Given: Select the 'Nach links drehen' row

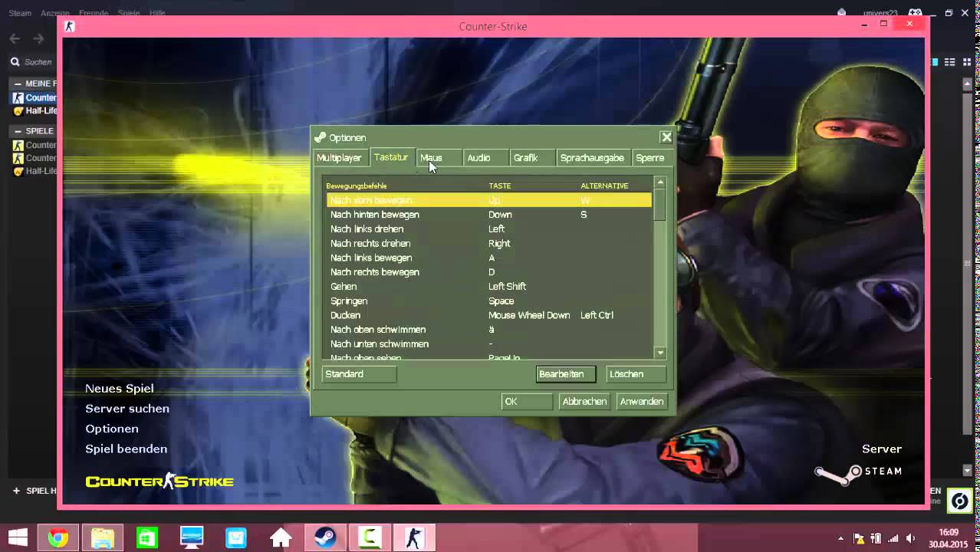Looking at the screenshot, I should click(488, 229).
